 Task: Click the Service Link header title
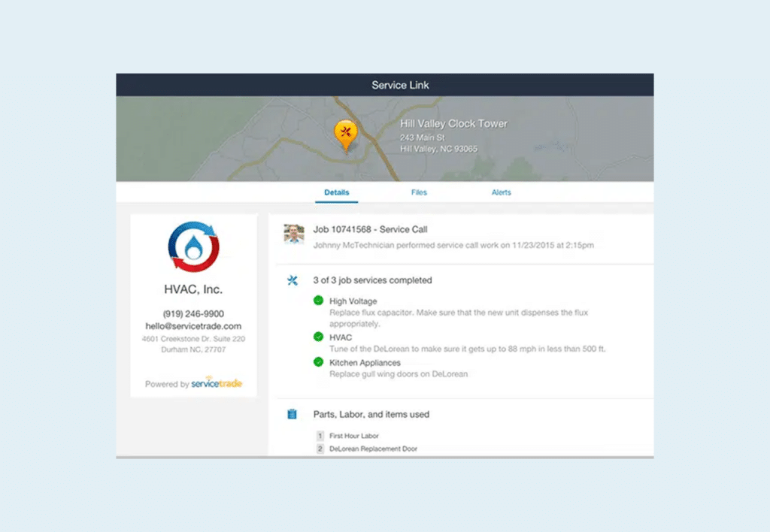(x=399, y=85)
